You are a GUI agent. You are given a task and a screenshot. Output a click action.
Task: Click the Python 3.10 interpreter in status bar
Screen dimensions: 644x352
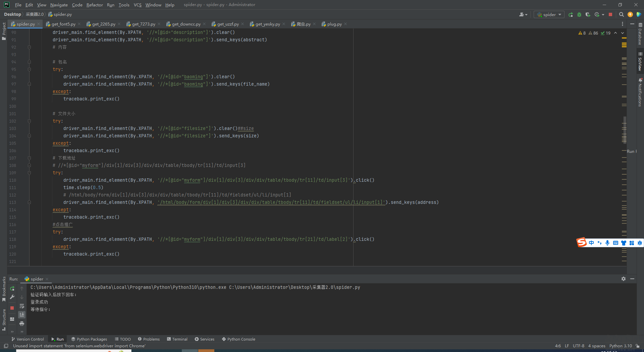coord(620,346)
